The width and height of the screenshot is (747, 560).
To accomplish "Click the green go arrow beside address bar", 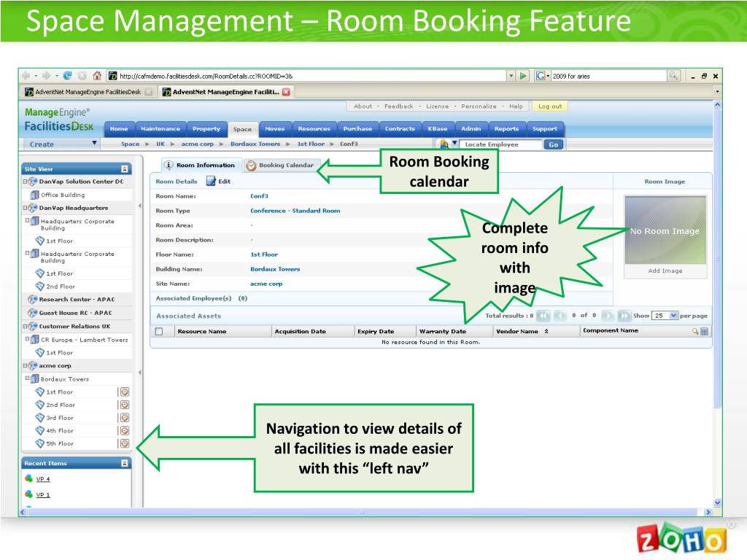I will click(x=524, y=76).
